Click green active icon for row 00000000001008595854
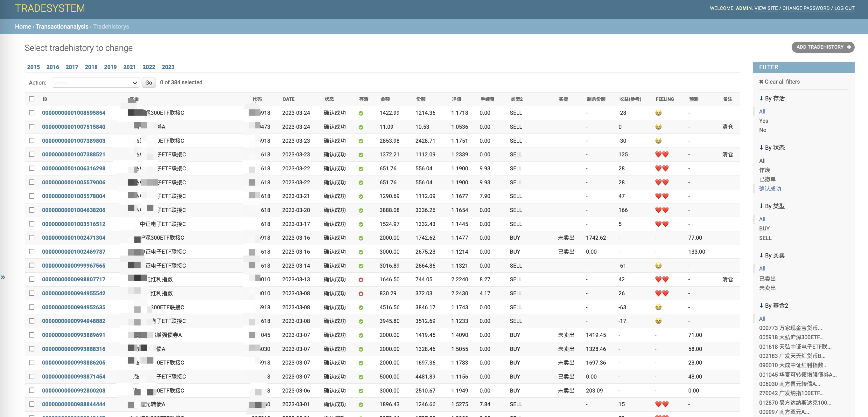 361,113
